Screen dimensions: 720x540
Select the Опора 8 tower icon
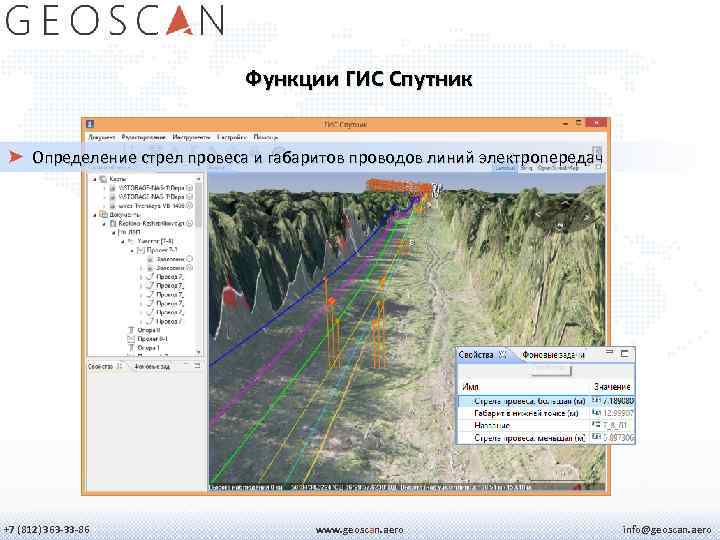click(x=131, y=330)
